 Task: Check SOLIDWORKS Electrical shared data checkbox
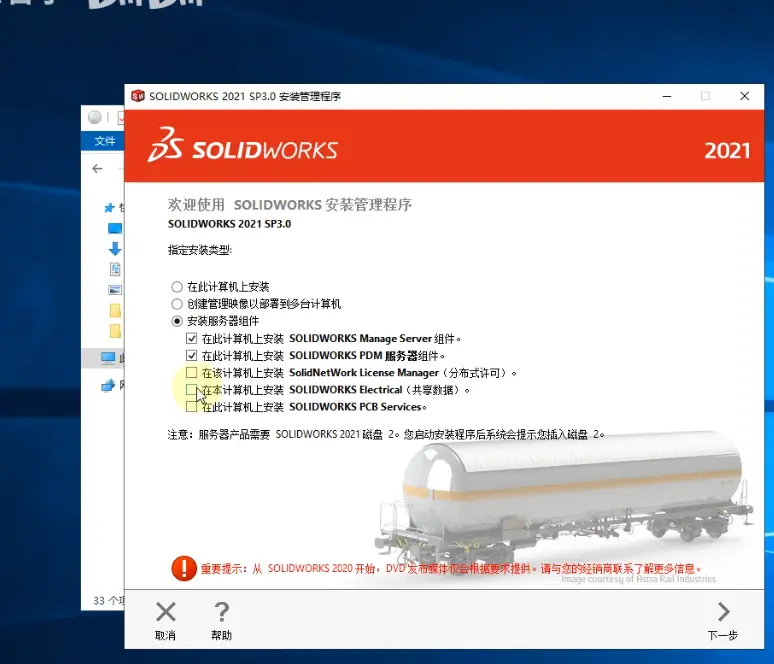click(192, 390)
